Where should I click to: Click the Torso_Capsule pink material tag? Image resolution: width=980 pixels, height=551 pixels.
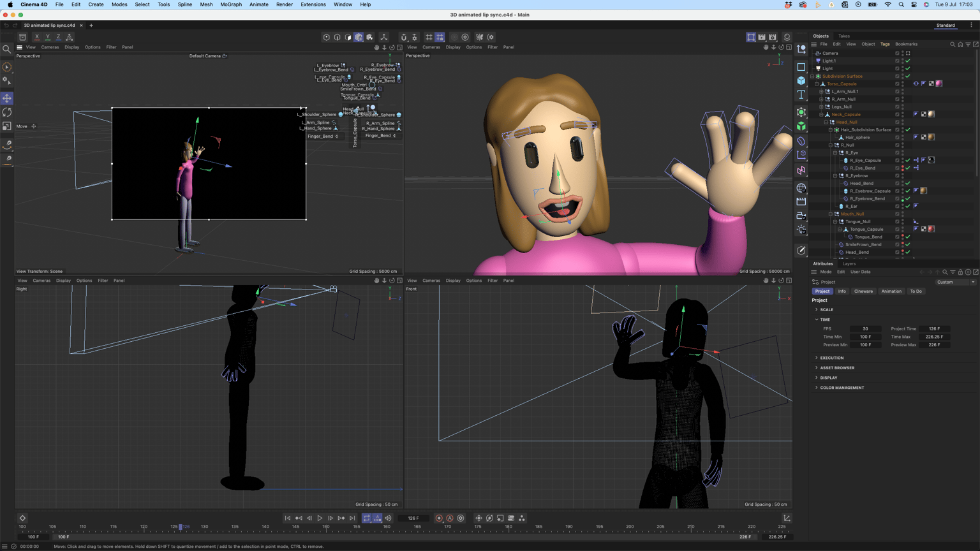tap(939, 84)
